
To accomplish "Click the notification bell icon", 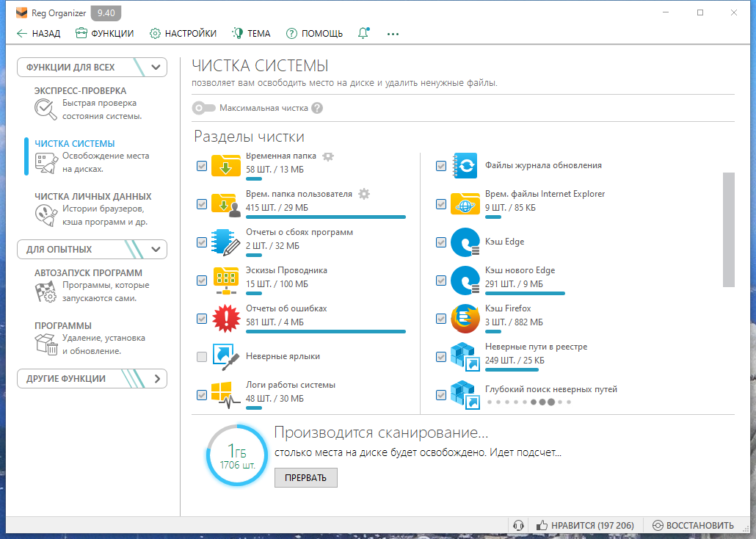I will pos(363,33).
